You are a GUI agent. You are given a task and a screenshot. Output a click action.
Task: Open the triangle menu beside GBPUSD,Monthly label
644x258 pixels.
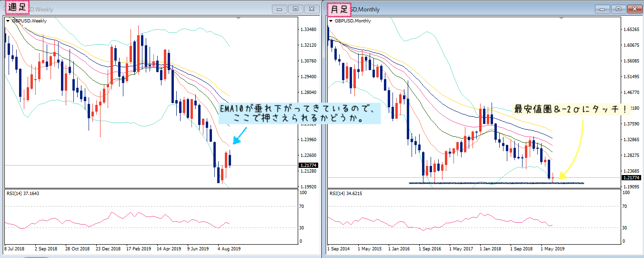coord(331,21)
